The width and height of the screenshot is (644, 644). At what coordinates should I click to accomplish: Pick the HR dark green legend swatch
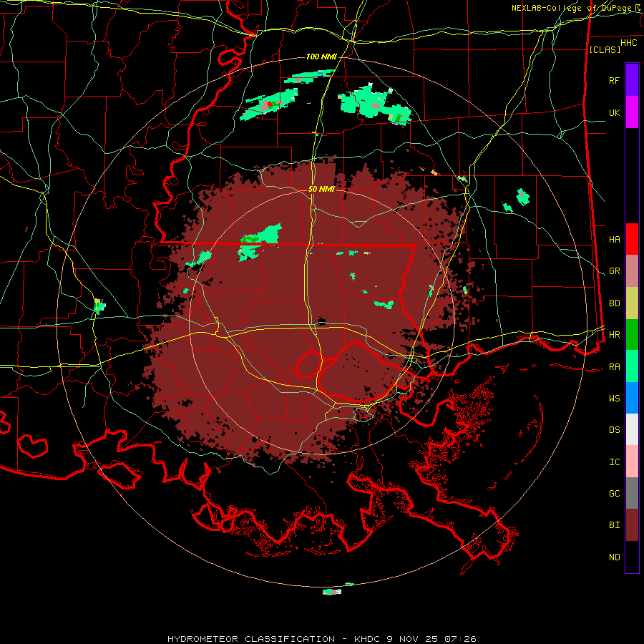click(632, 335)
